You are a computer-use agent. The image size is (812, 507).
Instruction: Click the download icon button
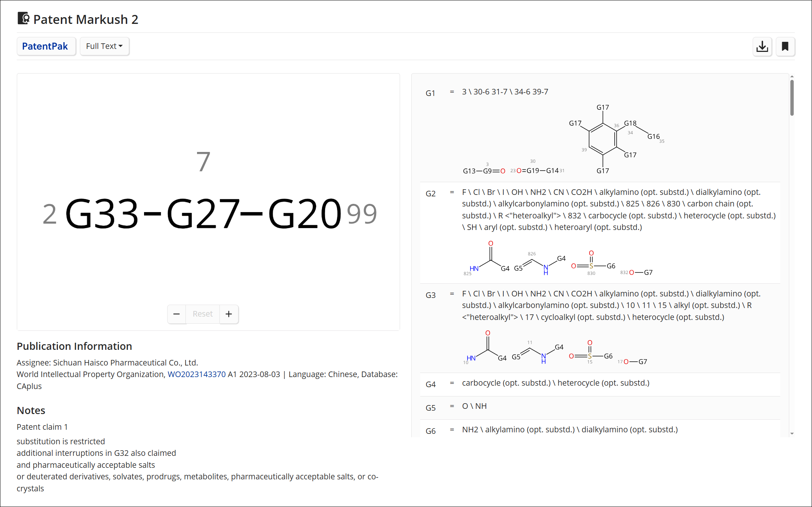[x=762, y=47]
